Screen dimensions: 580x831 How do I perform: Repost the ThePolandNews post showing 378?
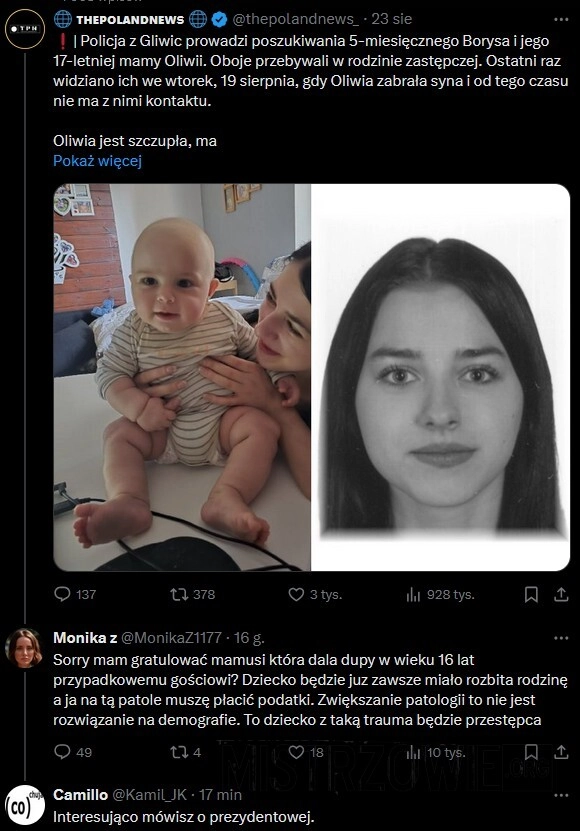192,594
